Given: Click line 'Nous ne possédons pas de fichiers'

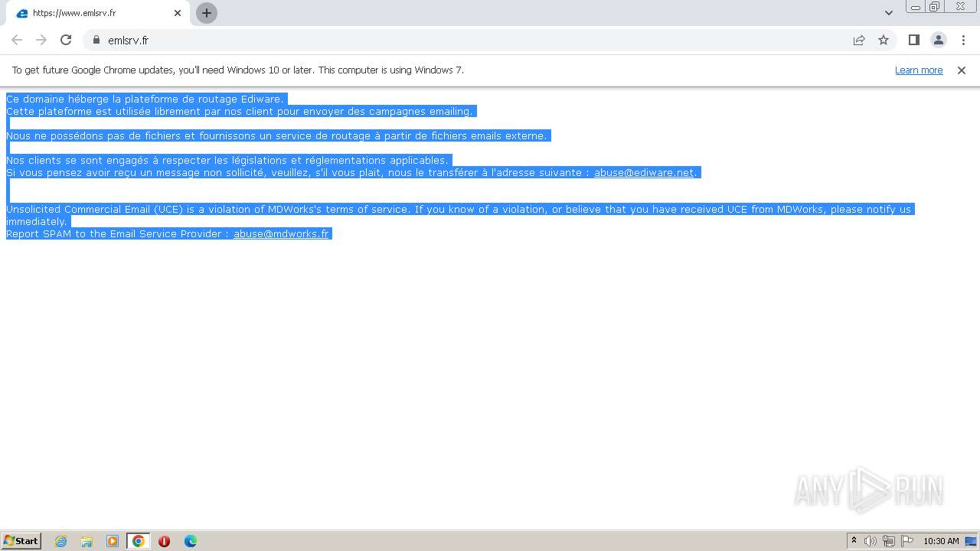Looking at the screenshot, I should [277, 135].
